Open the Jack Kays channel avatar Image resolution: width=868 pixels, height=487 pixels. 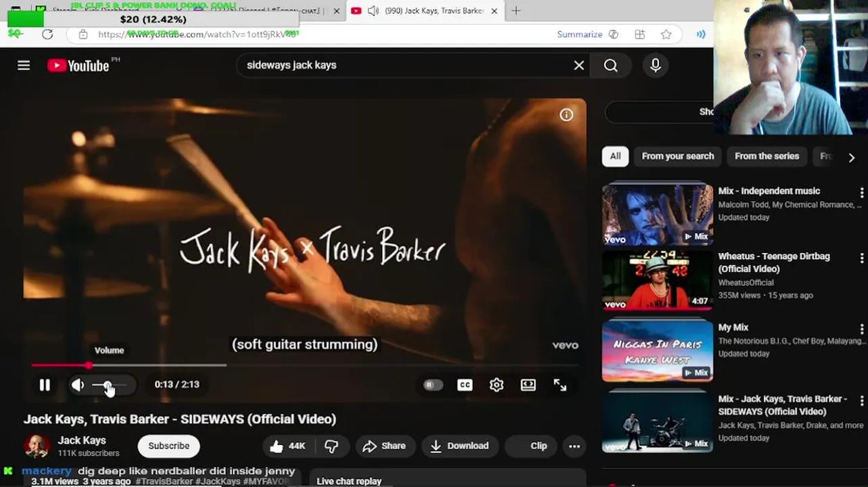pyautogui.click(x=37, y=446)
